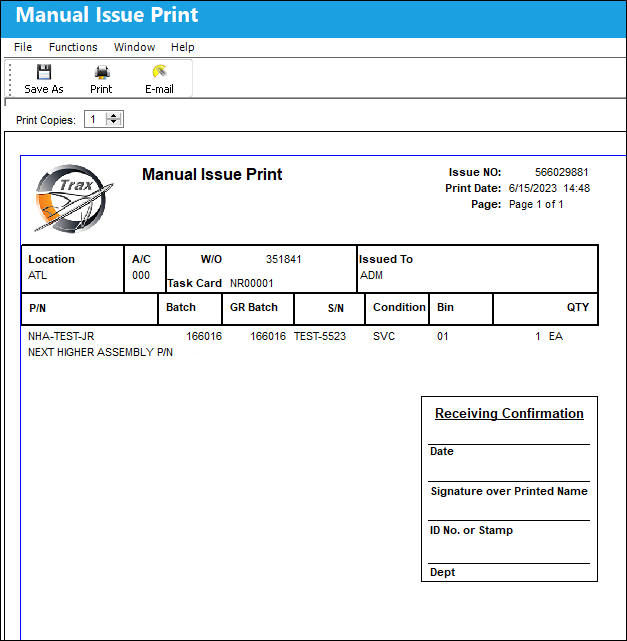Click the quantity unit EA

tap(555, 336)
